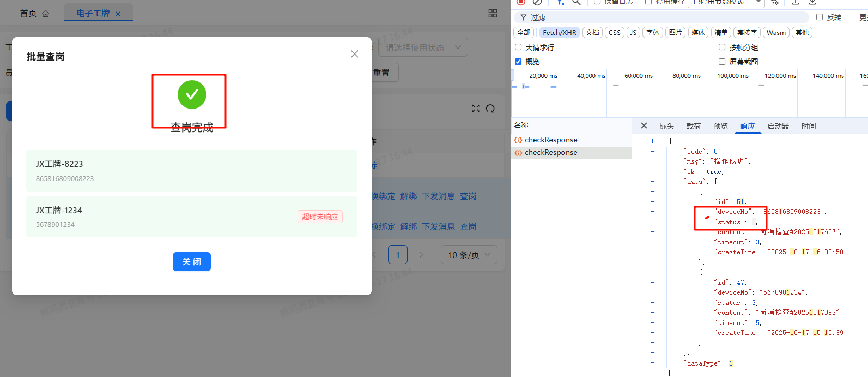Click 下发消息 link in first table row
The width and height of the screenshot is (868, 377).
pos(439,196)
